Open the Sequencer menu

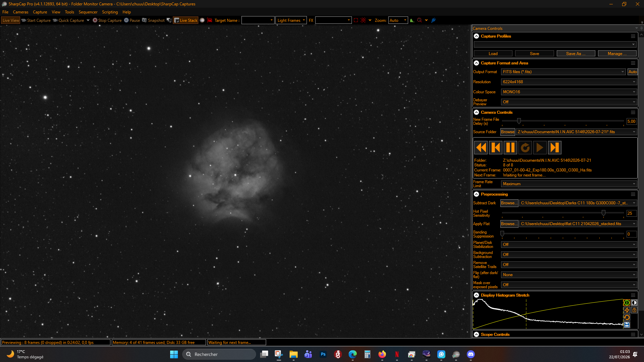(x=88, y=12)
